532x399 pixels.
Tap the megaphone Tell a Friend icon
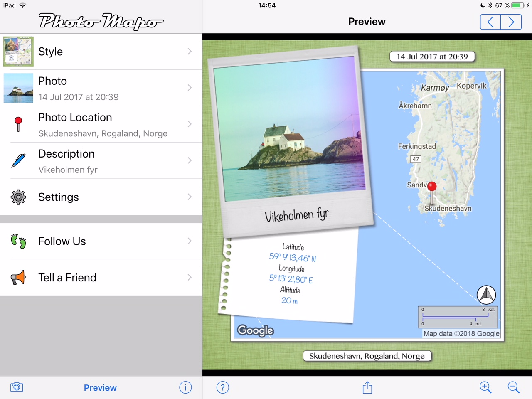click(x=18, y=278)
